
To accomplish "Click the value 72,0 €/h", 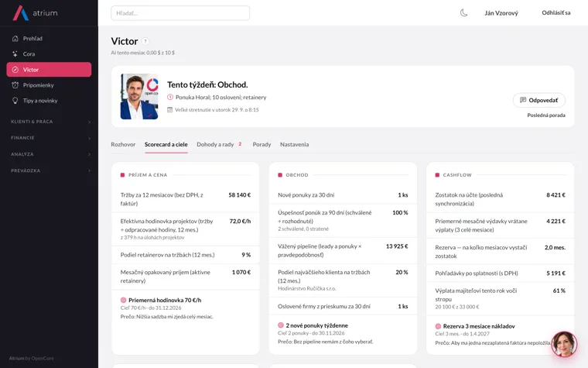I will (x=240, y=221).
